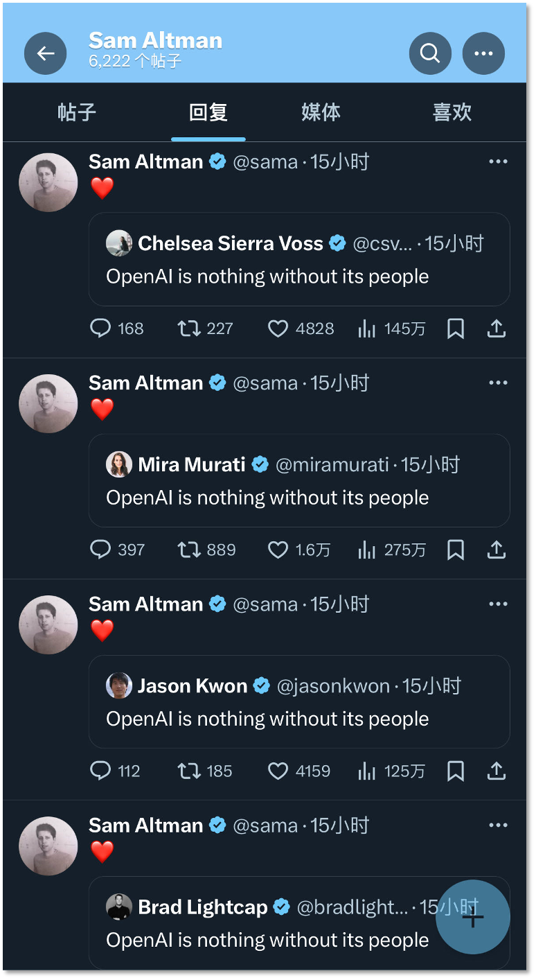Switch to the 帖子 tab
The width and height of the screenshot is (536, 980).
coord(77,112)
